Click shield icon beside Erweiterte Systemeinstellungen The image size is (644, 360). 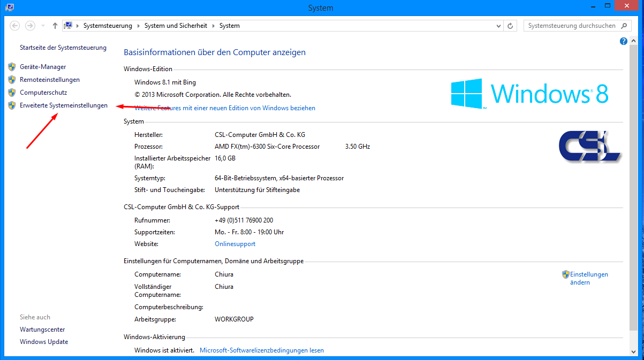[x=12, y=105]
